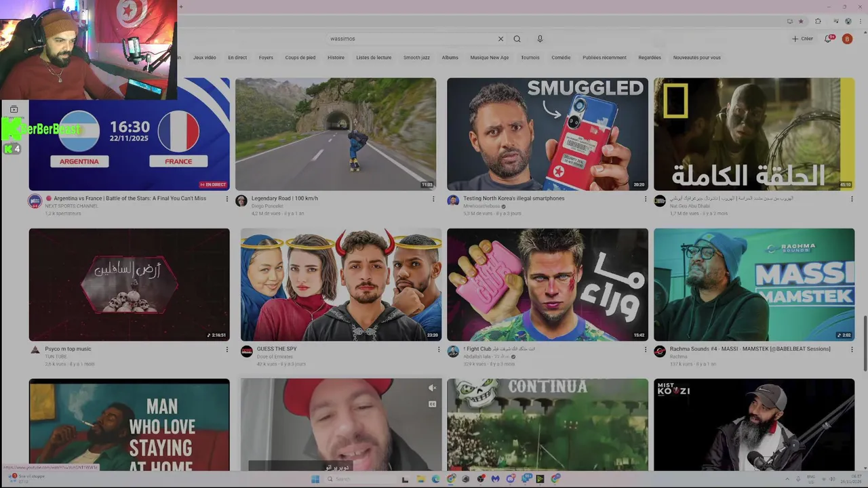Select the Foyers filter chip

tap(266, 58)
